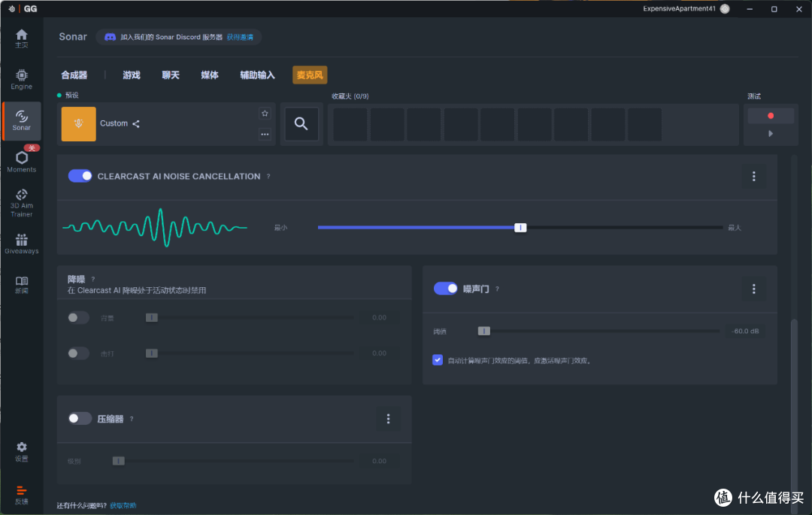Open noise gate three-dot options menu

[753, 289]
